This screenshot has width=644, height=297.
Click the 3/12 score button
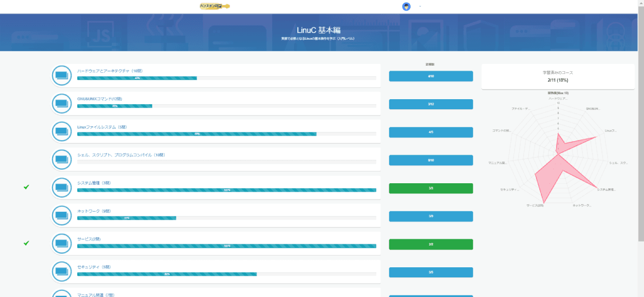[431, 104]
